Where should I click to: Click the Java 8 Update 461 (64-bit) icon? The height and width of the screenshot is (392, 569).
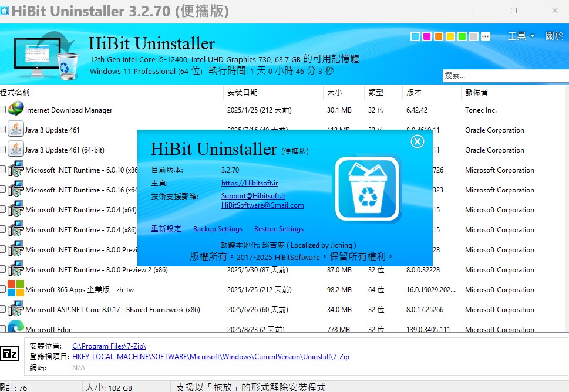pyautogui.click(x=16, y=148)
